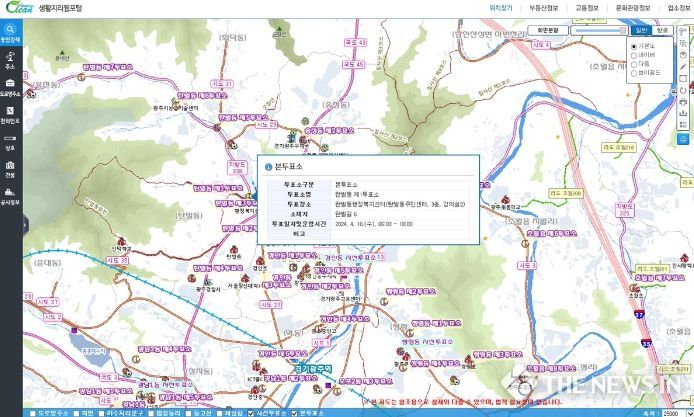This screenshot has width=694, height=417.
Task: Click the 경안동 제4투표소 map label
Action: pyautogui.click(x=345, y=318)
